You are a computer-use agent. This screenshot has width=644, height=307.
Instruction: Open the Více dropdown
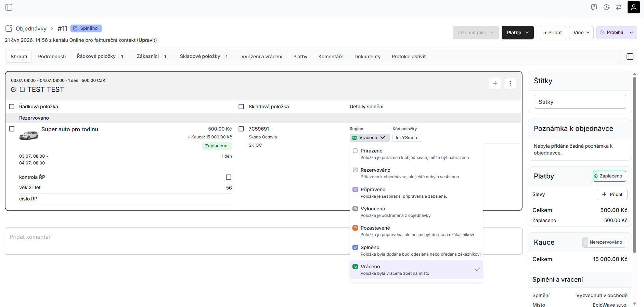tap(581, 33)
